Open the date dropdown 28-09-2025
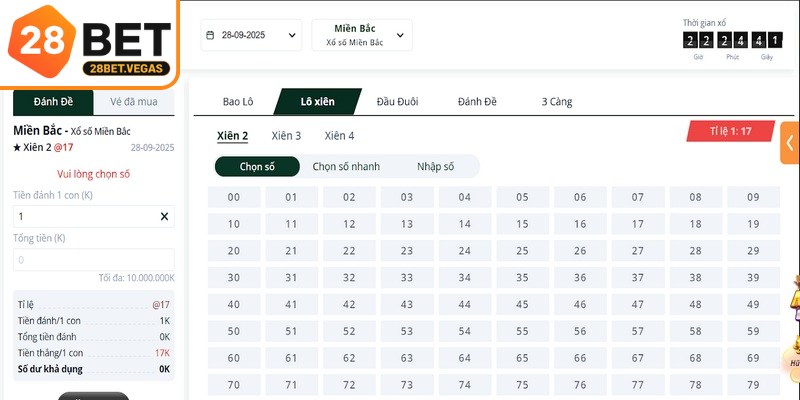This screenshot has height=400, width=800. coord(251,35)
